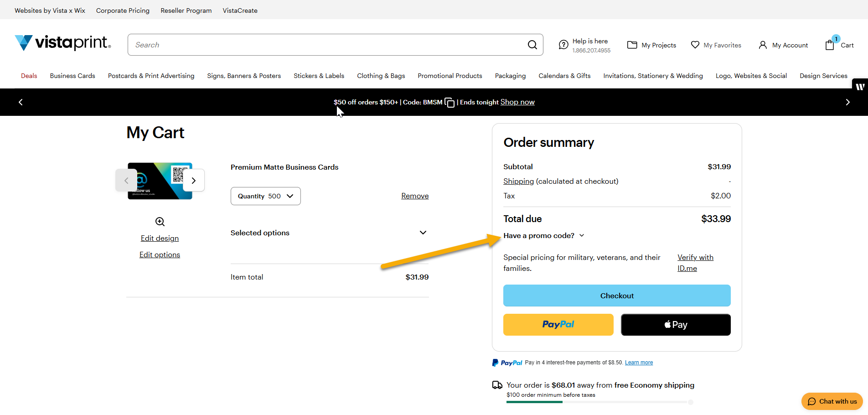Open Promotional Products menu
The width and height of the screenshot is (868, 415).
pyautogui.click(x=450, y=76)
